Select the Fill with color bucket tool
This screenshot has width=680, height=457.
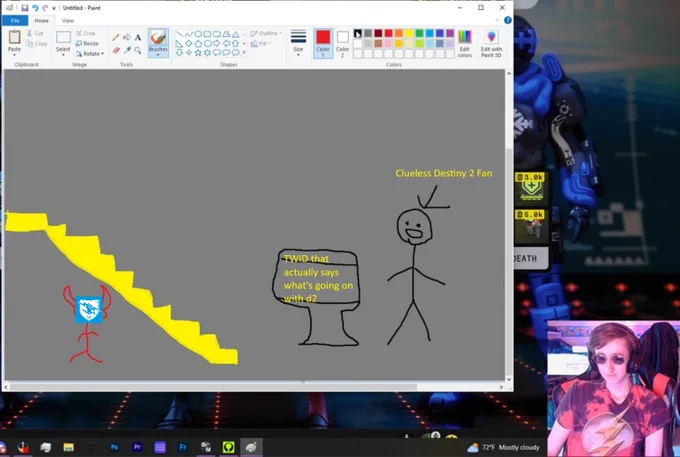tap(127, 38)
